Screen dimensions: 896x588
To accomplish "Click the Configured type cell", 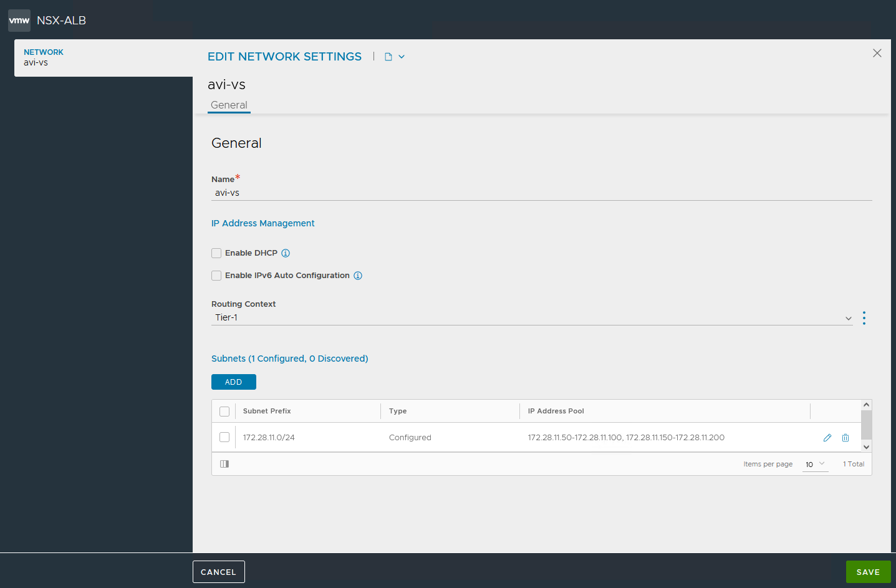I will tap(410, 438).
